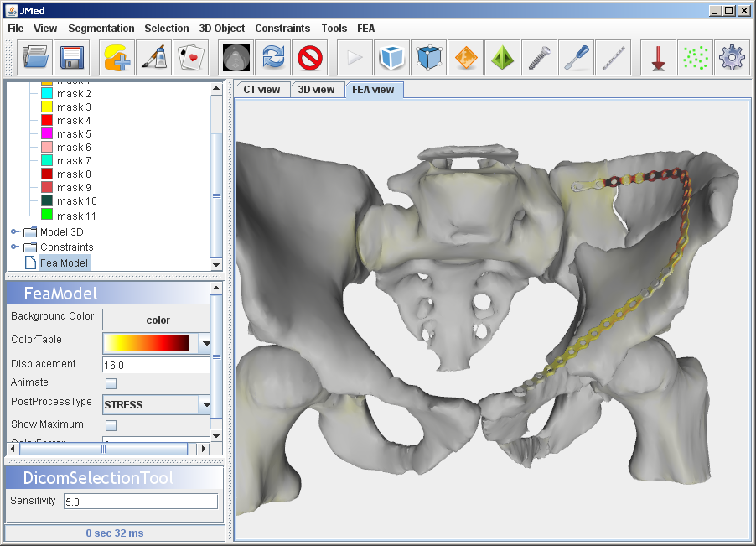Click the open folder toolbar icon
Image resolution: width=756 pixels, height=546 pixels.
point(35,58)
